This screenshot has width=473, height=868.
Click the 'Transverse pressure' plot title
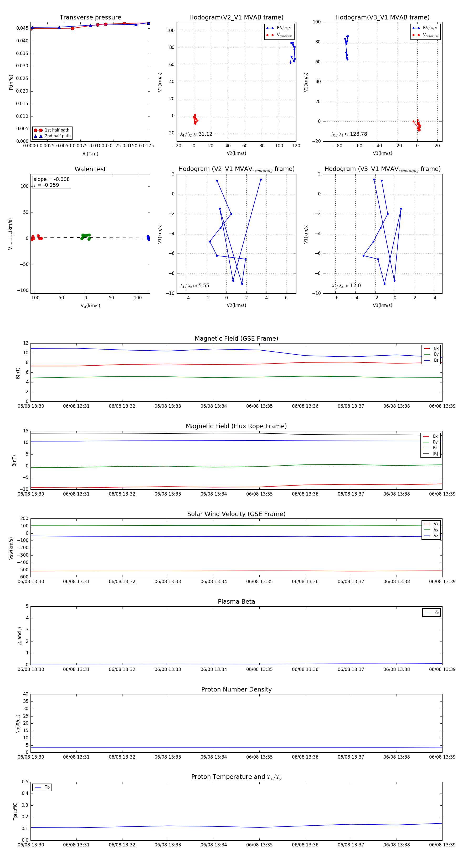[90, 18]
